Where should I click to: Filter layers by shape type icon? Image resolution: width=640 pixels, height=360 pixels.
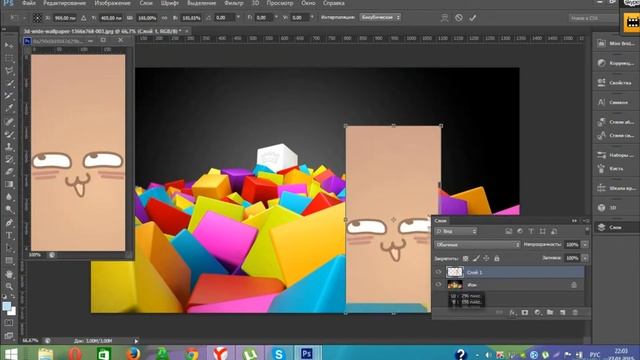(542, 231)
